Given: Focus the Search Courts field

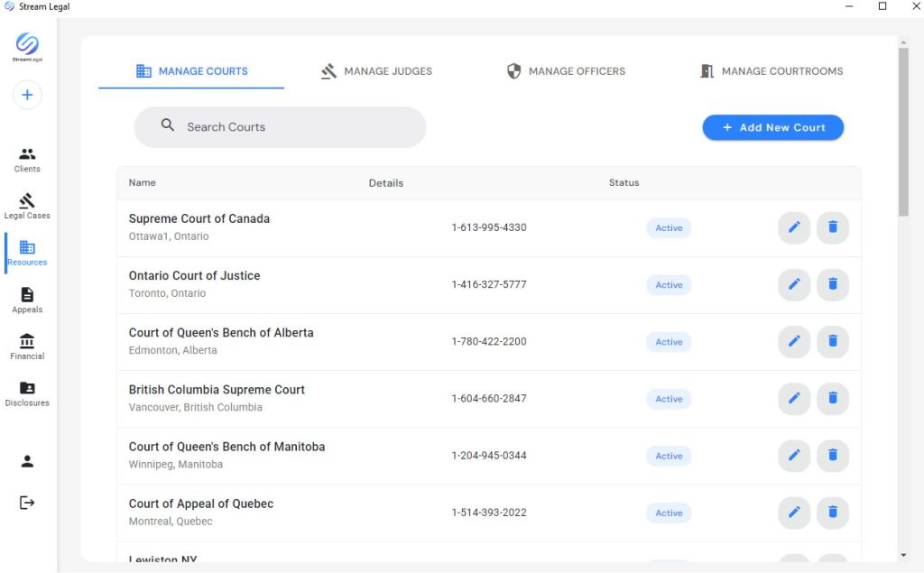Looking at the screenshot, I should [x=280, y=127].
